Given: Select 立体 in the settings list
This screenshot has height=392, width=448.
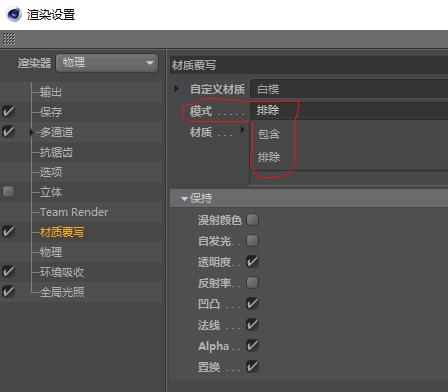Looking at the screenshot, I should [51, 192].
